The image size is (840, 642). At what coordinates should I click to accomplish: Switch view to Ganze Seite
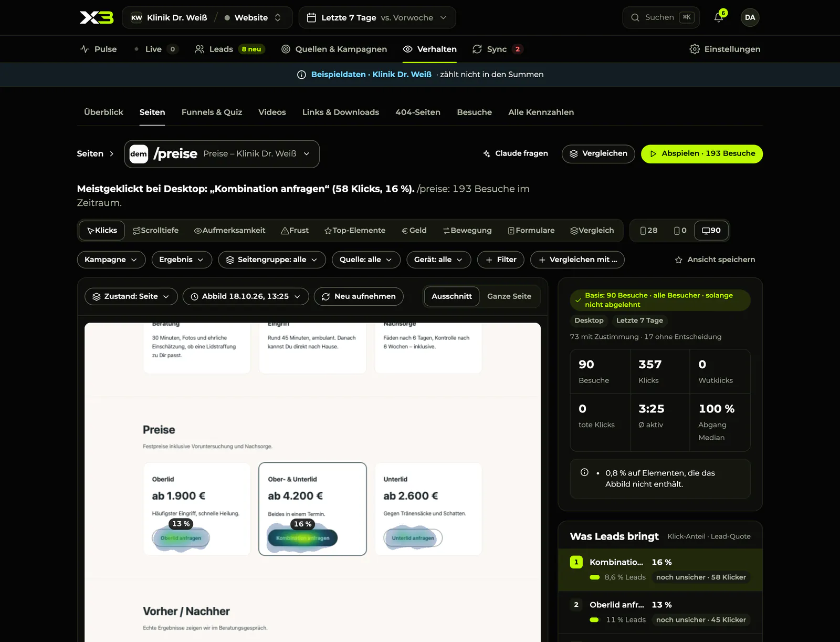click(509, 296)
